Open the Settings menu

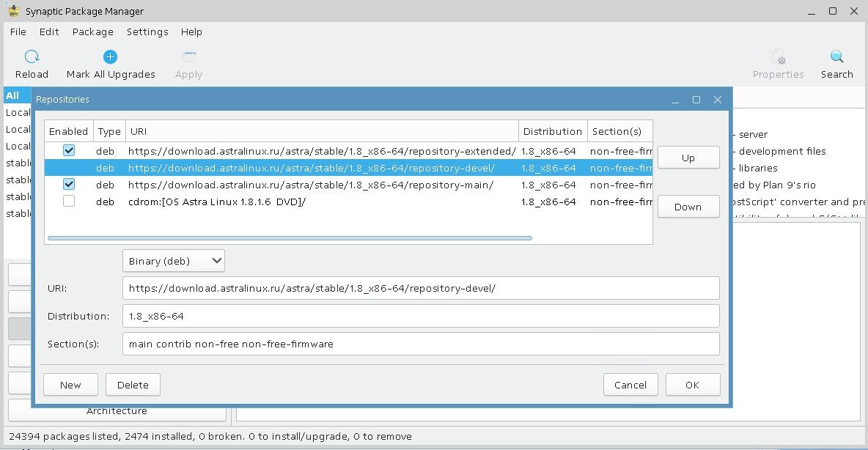147,32
